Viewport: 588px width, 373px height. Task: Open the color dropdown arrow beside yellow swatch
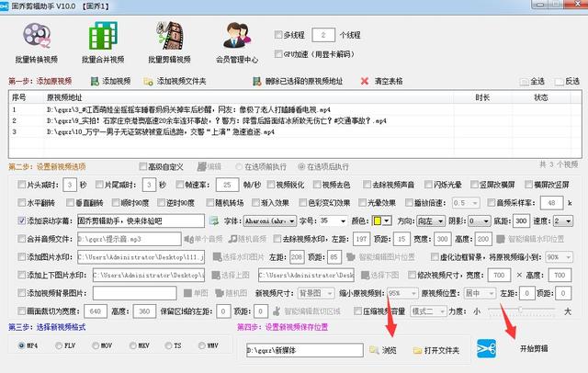tap(387, 220)
